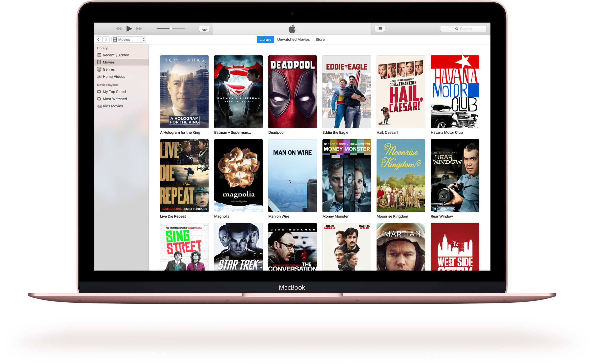Open the Eddie the Eagle poster
The width and height of the screenshot is (592, 364).
(x=347, y=92)
